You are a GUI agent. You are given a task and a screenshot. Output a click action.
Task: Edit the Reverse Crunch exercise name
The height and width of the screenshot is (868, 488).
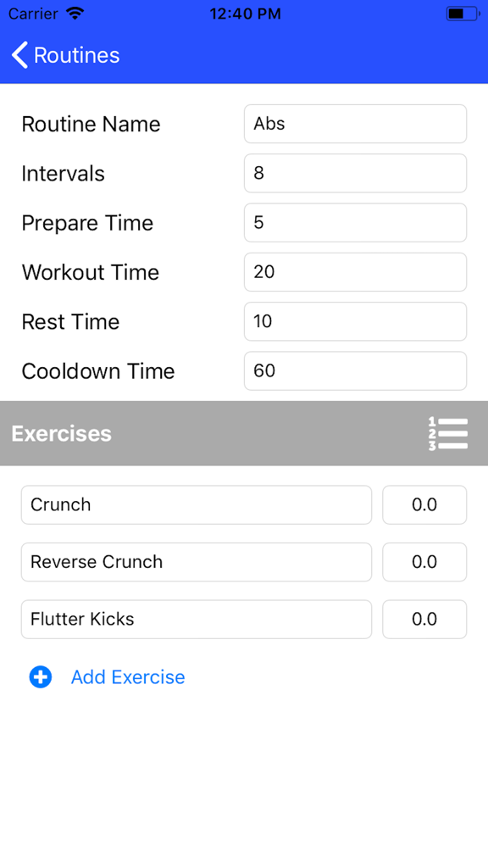pos(196,562)
